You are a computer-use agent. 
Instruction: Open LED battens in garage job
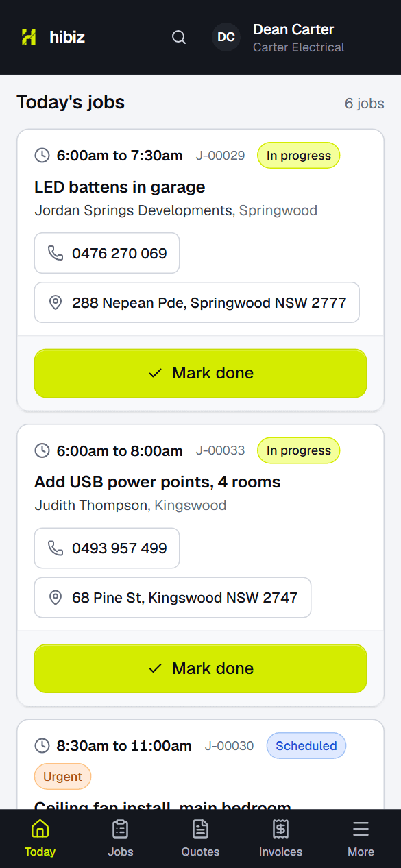120,187
